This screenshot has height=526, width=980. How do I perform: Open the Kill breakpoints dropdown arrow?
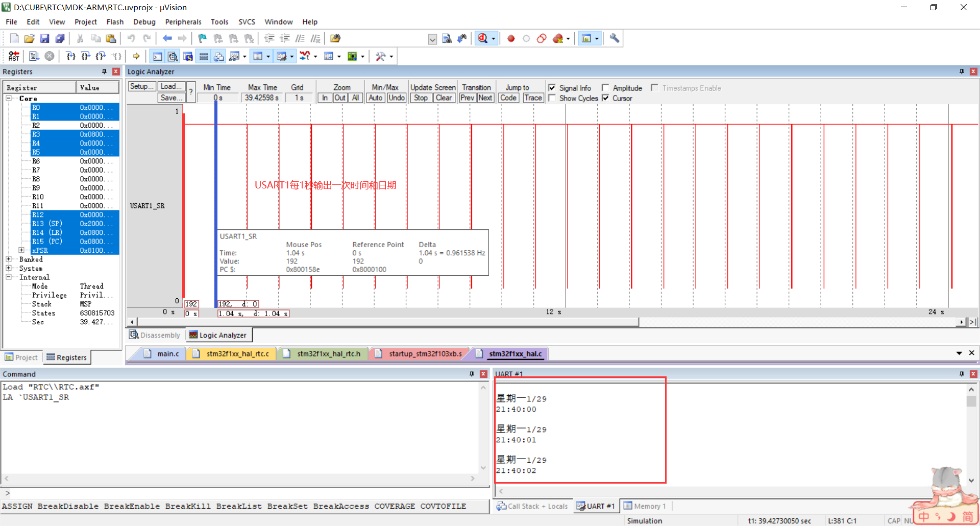(x=568, y=38)
